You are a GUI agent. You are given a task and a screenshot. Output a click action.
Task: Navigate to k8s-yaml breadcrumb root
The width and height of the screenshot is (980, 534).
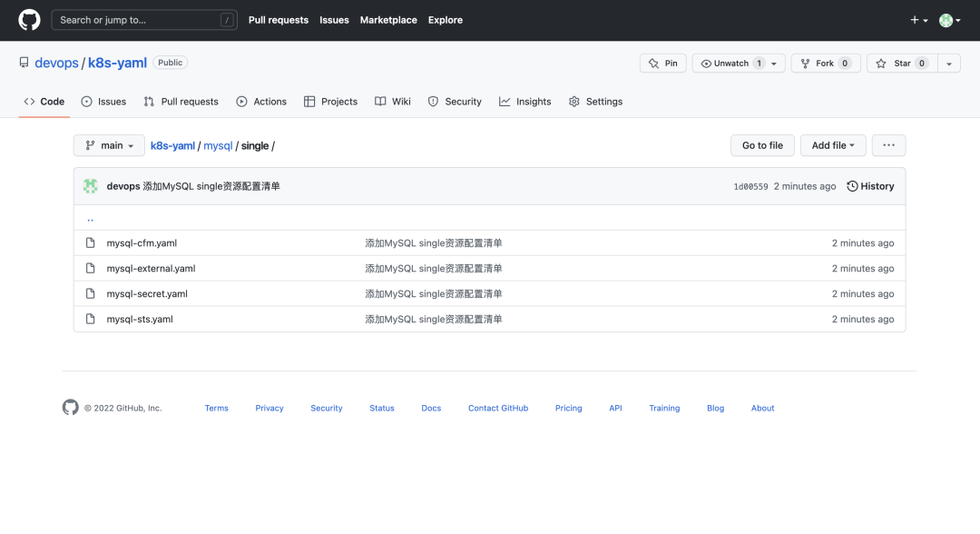(172, 145)
